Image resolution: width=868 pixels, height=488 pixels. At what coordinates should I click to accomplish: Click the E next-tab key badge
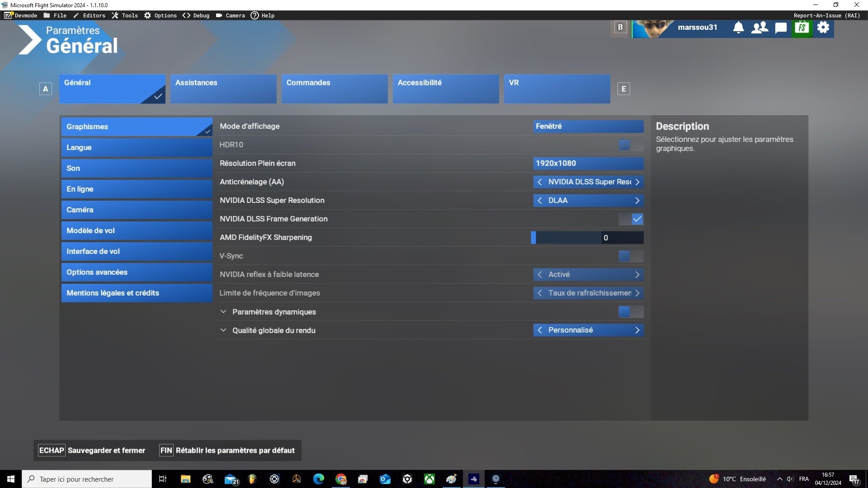(623, 89)
